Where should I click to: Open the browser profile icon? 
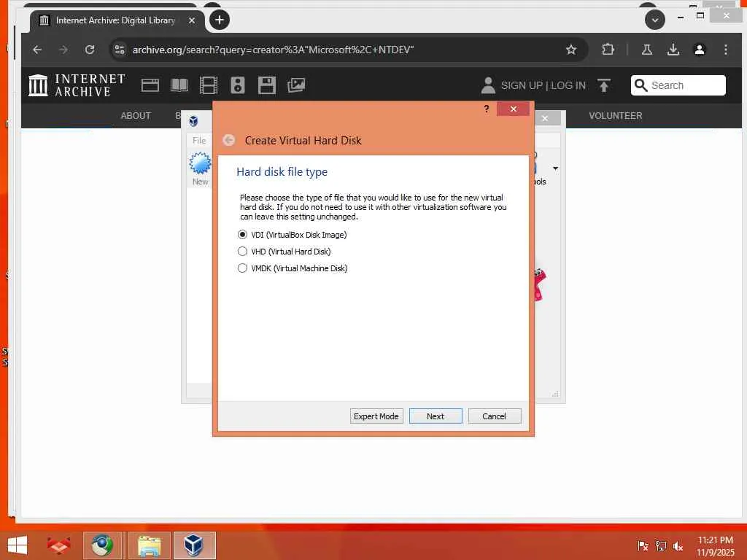coord(700,50)
